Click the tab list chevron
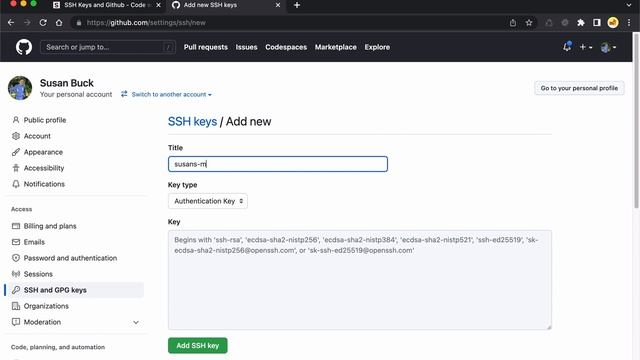Image resolution: width=640 pixels, height=360 pixels. coord(629,5)
